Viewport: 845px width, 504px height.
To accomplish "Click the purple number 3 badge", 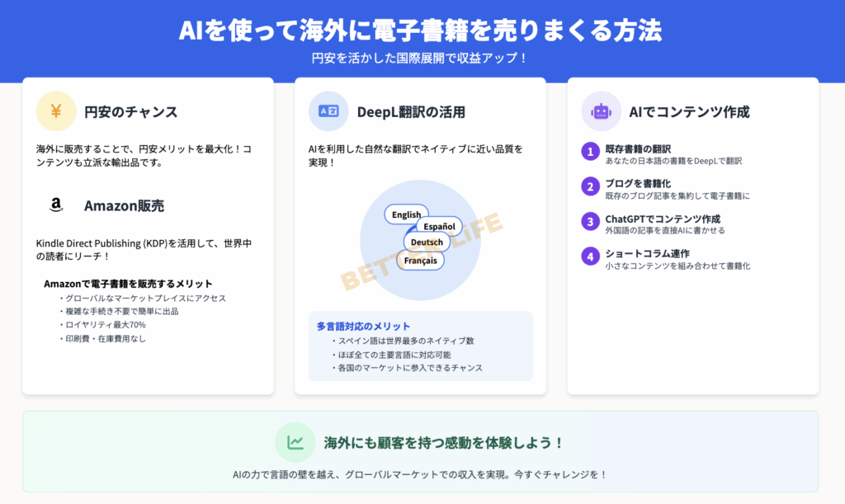I will [x=589, y=221].
